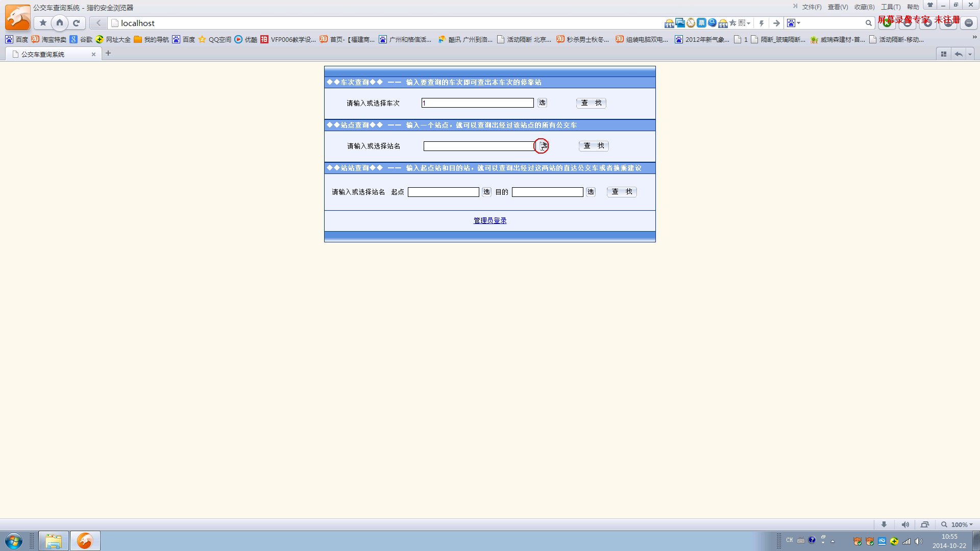Image resolution: width=980 pixels, height=551 pixels.
Task: Expand the QR code dropdown arrow
Action: point(749,23)
